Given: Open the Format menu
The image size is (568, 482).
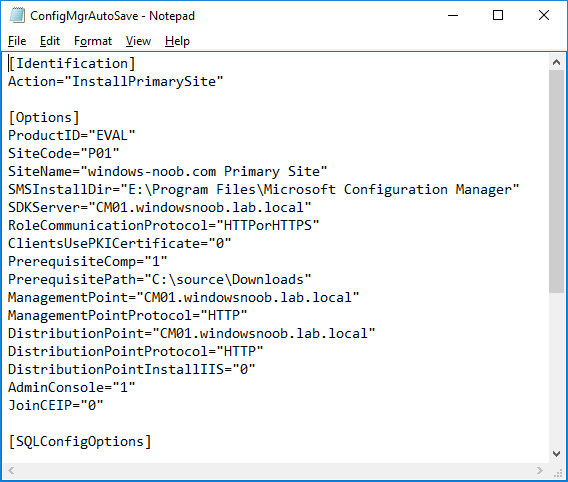Looking at the screenshot, I should [x=93, y=41].
